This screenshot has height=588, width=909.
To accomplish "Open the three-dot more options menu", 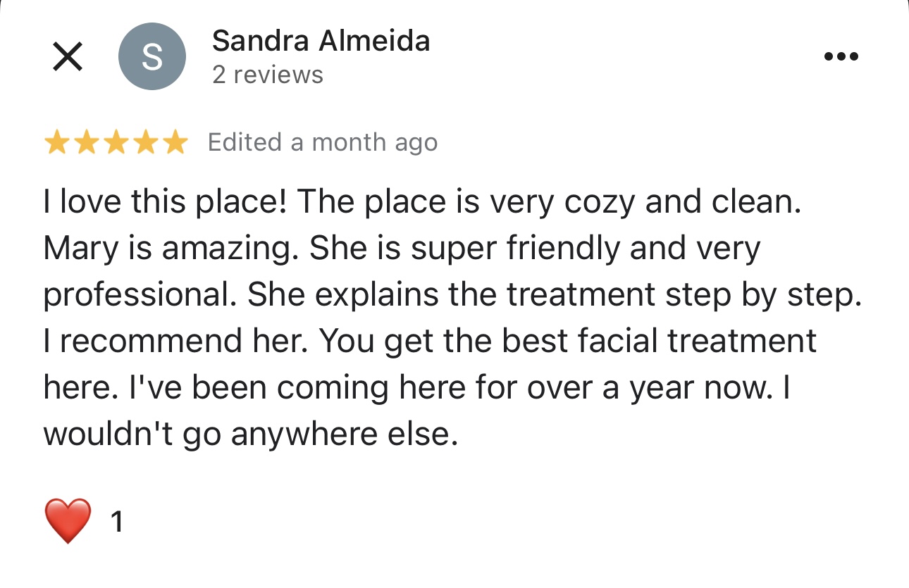I will click(841, 56).
